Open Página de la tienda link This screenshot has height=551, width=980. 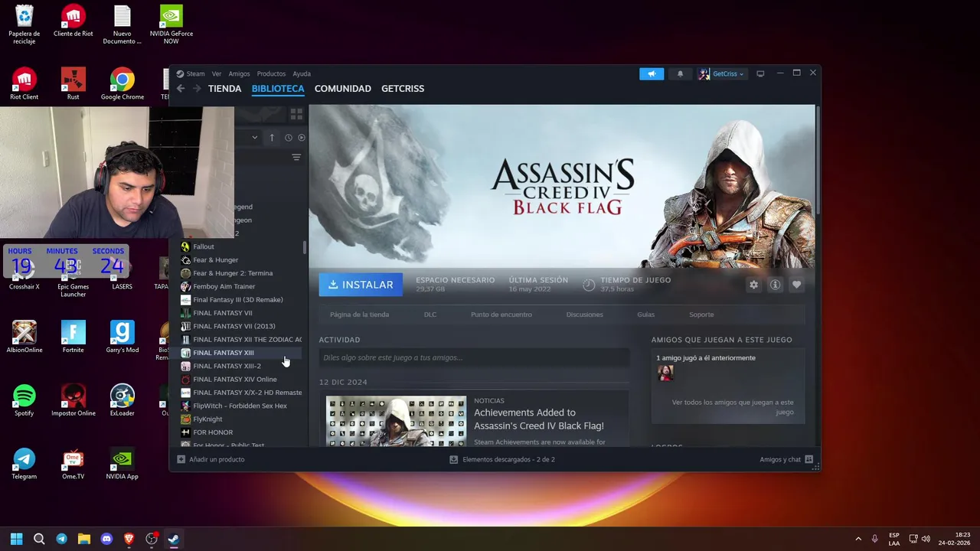click(359, 315)
